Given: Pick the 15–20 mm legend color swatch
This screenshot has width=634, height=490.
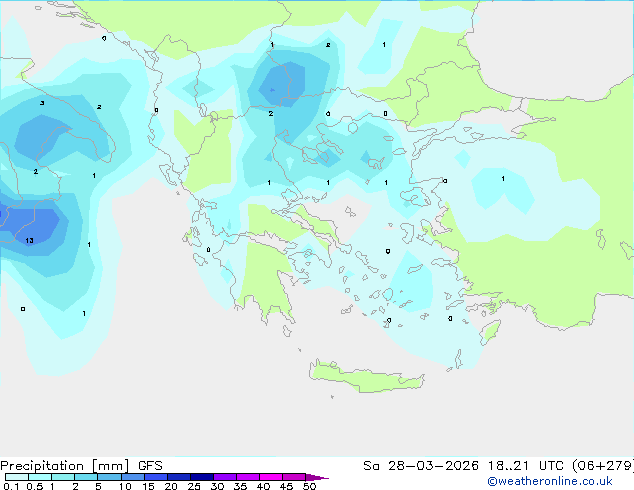Looking at the screenshot, I should (x=155, y=477).
